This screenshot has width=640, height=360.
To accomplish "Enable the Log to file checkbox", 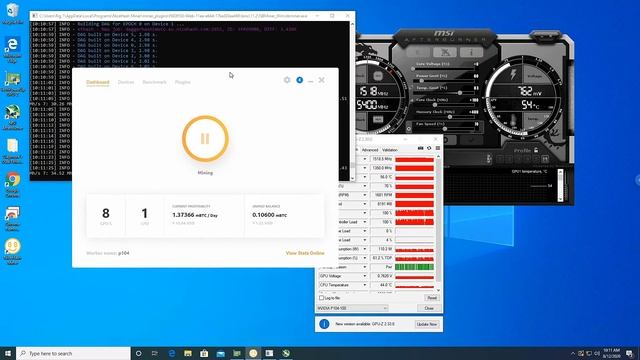I will pos(322,298).
